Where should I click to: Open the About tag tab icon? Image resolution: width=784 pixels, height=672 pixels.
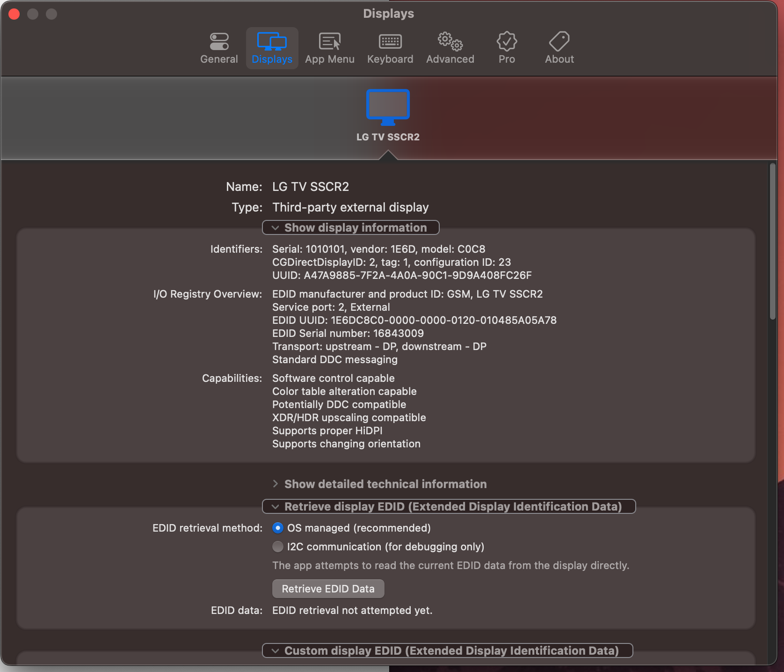click(559, 42)
